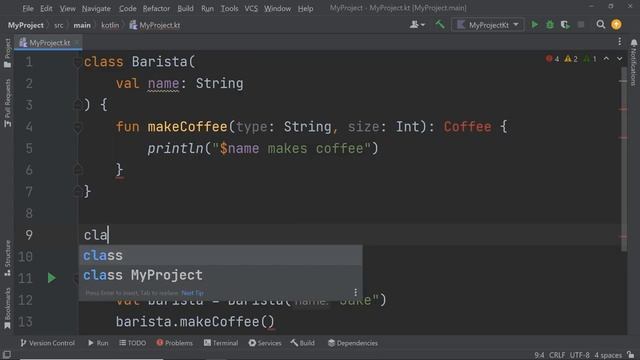Select MyProject.kt breadcrumb in navigation bar
Screen dimensions: 640x360
[155, 25]
